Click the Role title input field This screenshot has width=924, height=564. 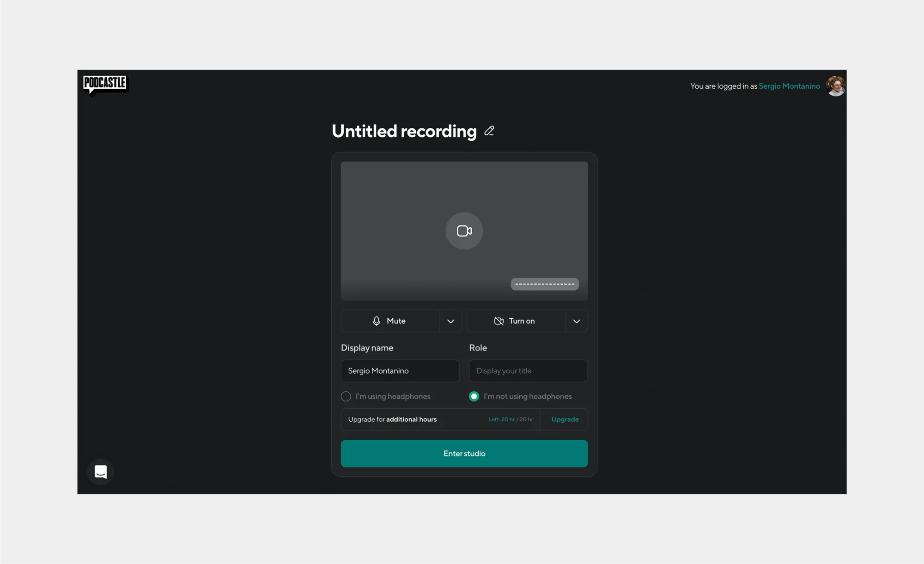pyautogui.click(x=528, y=370)
